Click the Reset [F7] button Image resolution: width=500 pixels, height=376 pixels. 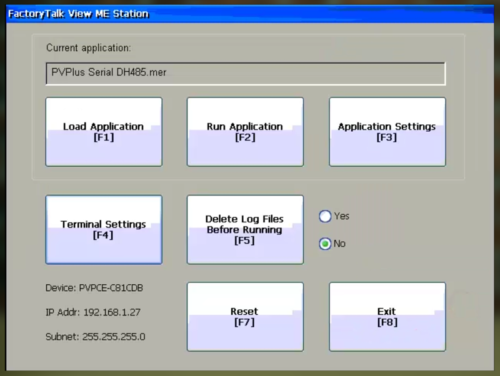[x=245, y=317]
